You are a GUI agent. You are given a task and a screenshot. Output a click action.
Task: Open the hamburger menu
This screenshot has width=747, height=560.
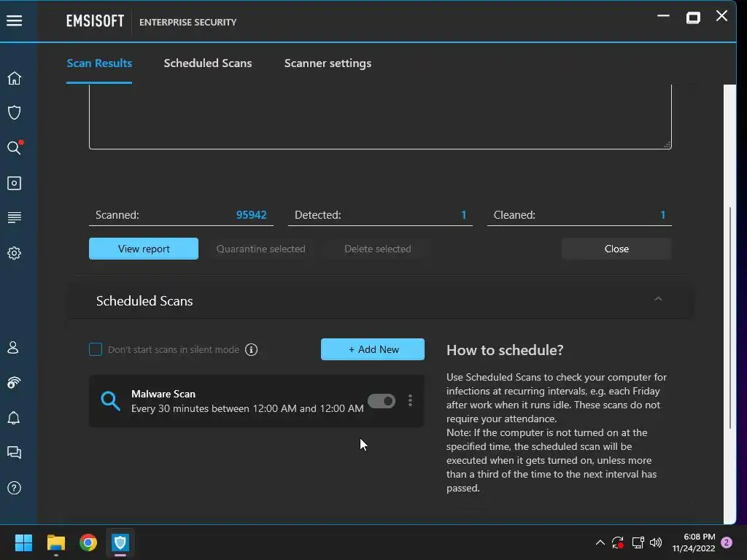pyautogui.click(x=15, y=20)
